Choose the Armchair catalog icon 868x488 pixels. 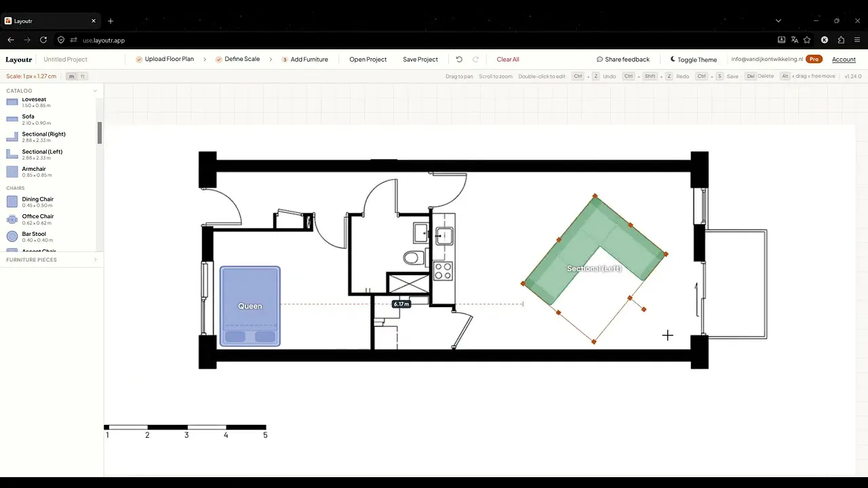click(x=12, y=171)
